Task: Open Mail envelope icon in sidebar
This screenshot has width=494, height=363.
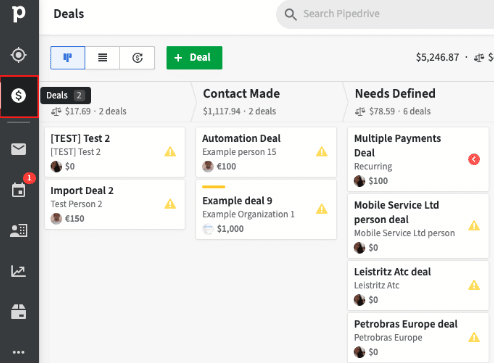Action: click(19, 149)
